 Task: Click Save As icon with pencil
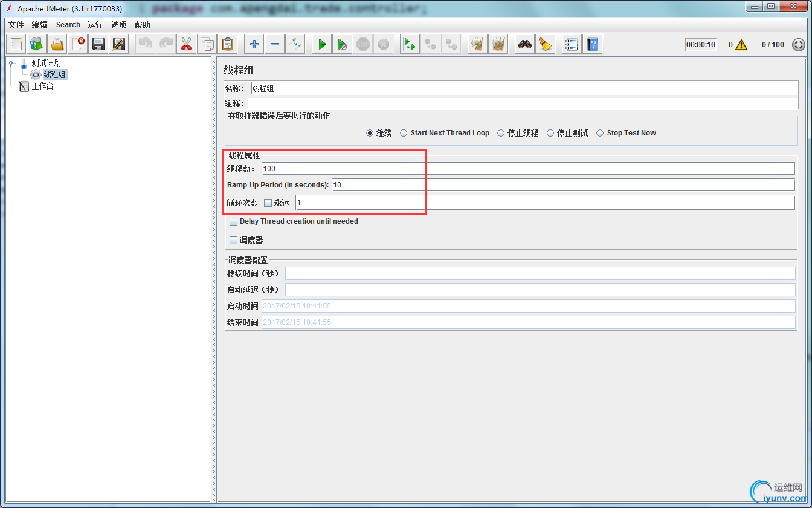119,44
